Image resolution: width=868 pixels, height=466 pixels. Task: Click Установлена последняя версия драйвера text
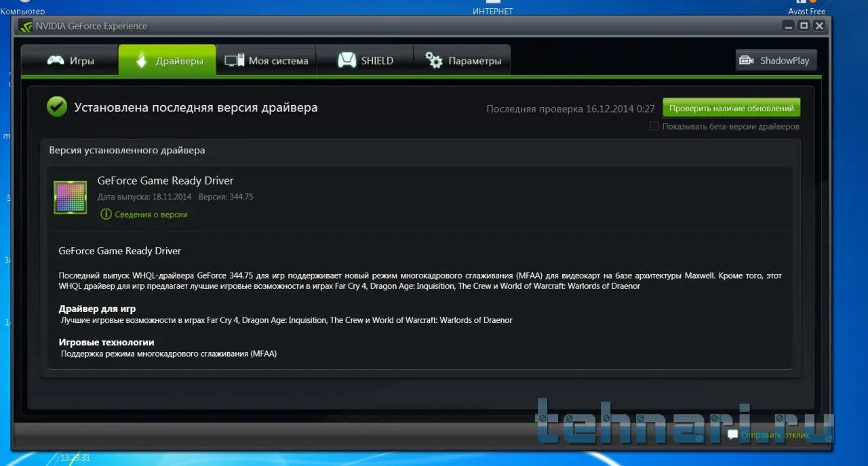tap(196, 107)
